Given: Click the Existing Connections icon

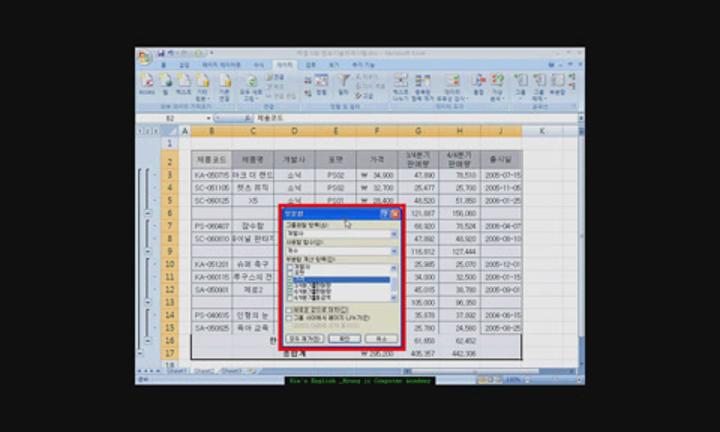Looking at the screenshot, I should point(225,87).
